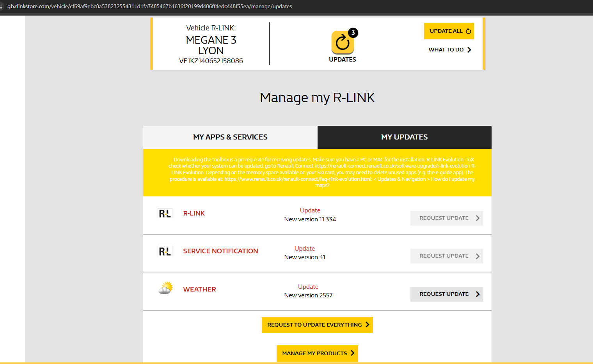Click Request To Update Everything button
The height and width of the screenshot is (364, 593).
(317, 325)
